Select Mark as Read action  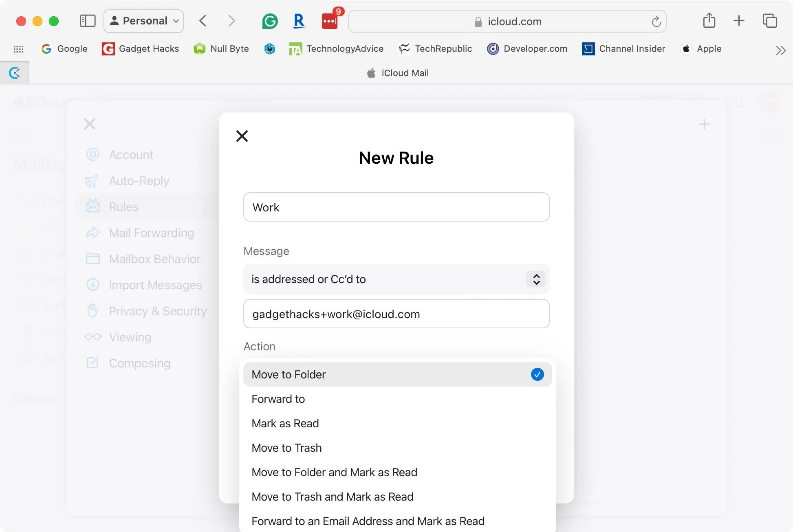click(x=397, y=423)
